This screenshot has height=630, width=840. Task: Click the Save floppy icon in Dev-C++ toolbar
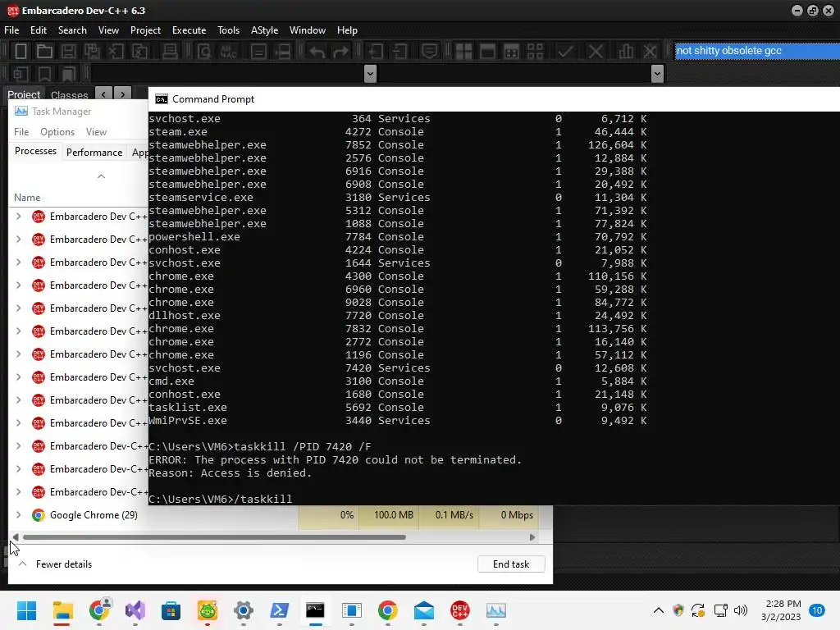click(68, 52)
